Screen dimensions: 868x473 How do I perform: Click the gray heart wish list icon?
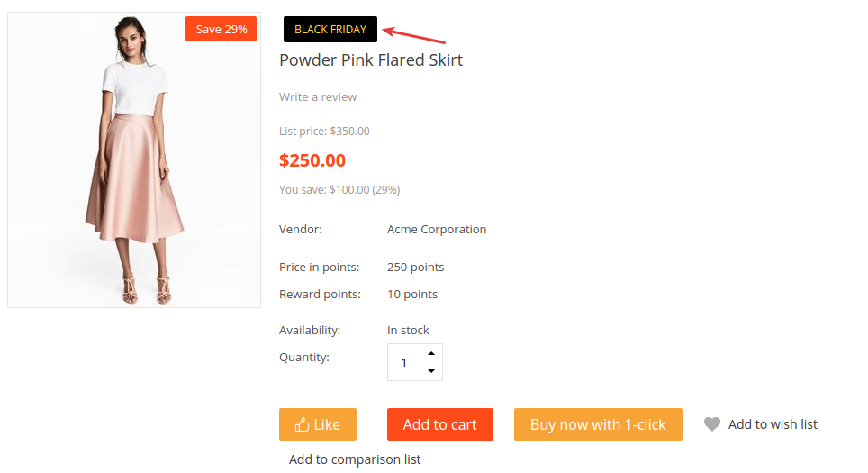coord(712,424)
